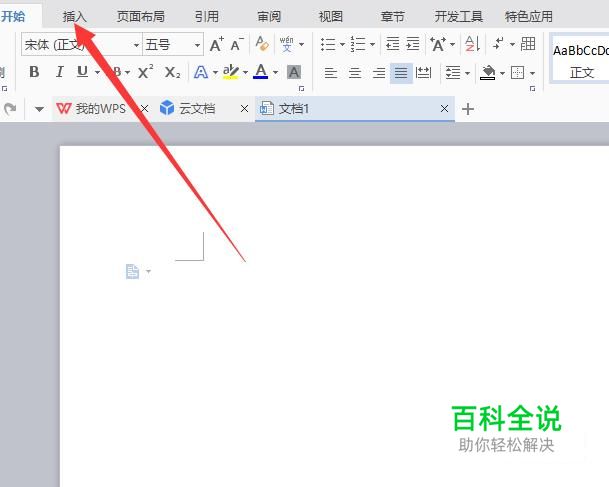Expand underline style dropdown arrow

point(97,72)
